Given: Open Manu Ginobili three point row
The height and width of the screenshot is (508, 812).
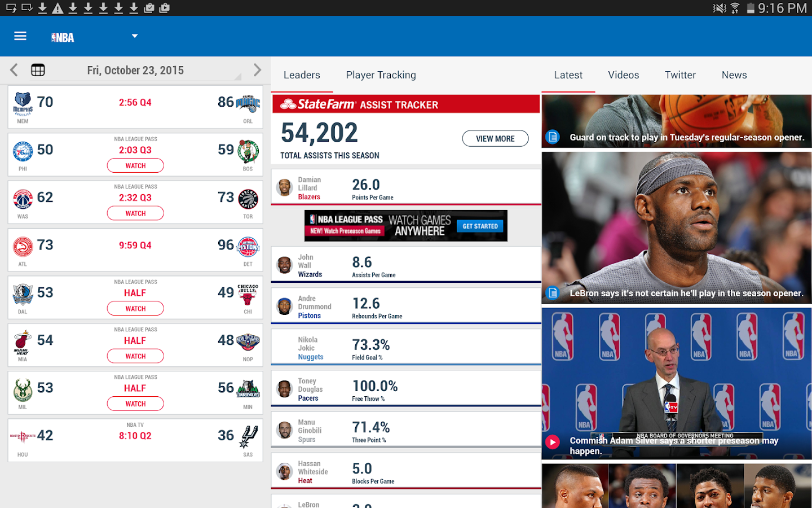Looking at the screenshot, I should pos(406,430).
